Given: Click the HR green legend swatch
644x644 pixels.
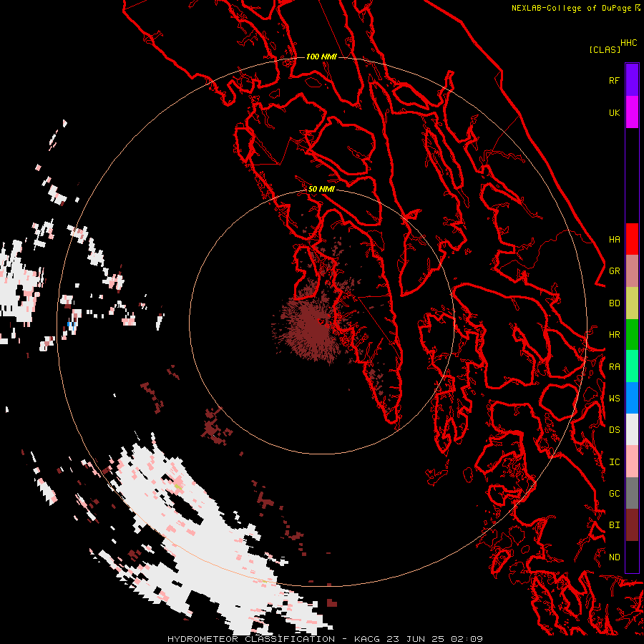Looking at the screenshot, I should click(632, 335).
